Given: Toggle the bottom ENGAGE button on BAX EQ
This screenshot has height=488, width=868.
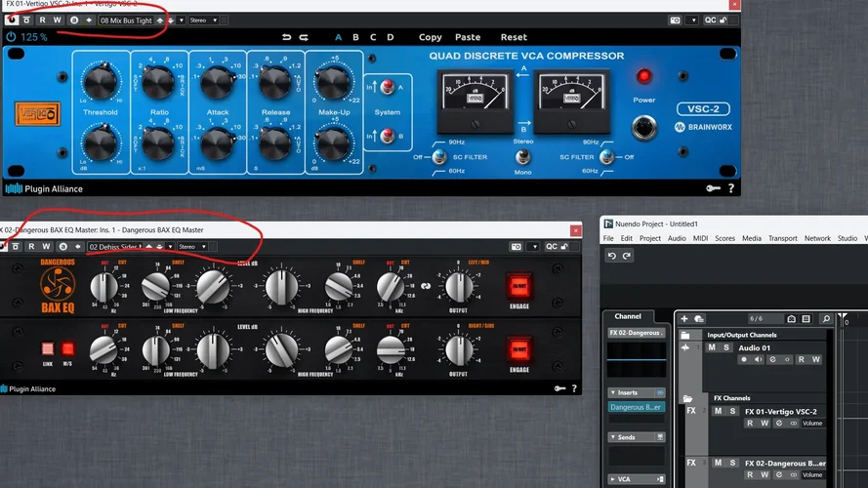Looking at the screenshot, I should [519, 349].
